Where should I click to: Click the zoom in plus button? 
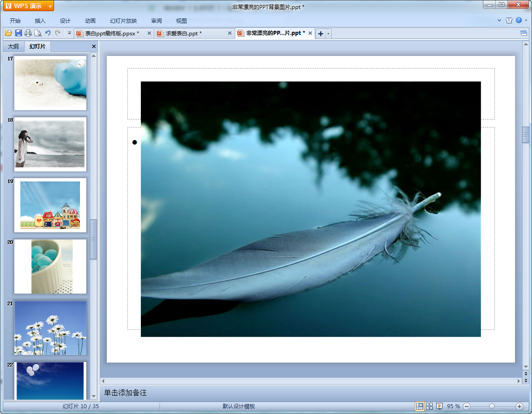click(519, 406)
